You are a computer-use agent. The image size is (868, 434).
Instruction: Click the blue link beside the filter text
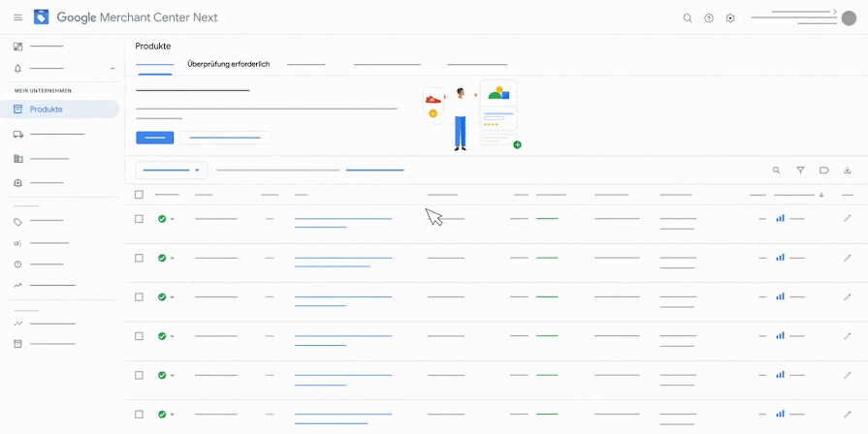374,170
